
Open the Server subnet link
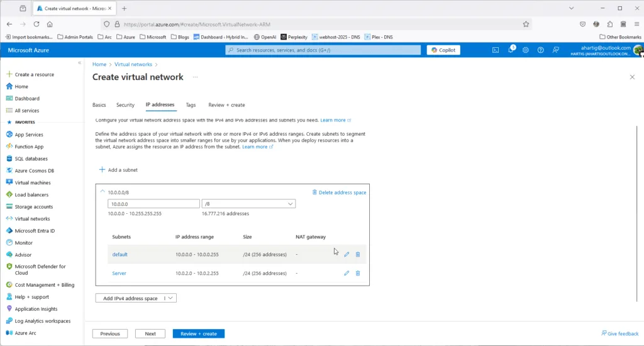point(119,273)
